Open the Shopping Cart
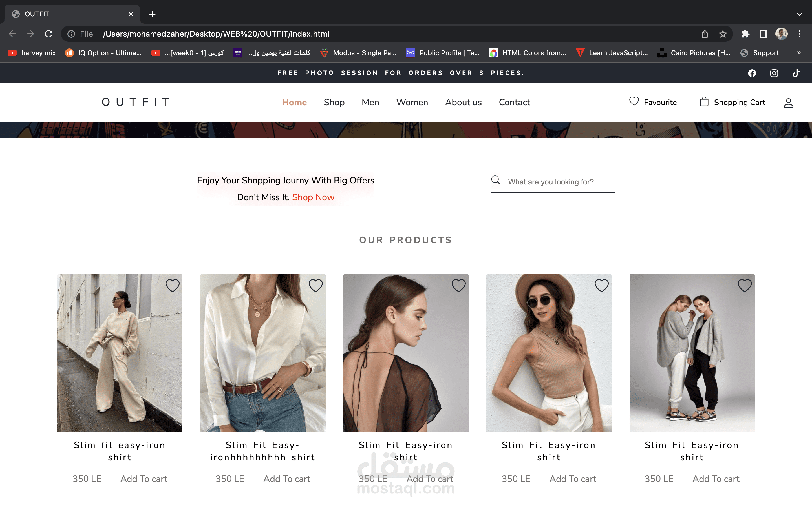The width and height of the screenshot is (812, 507). click(x=732, y=102)
